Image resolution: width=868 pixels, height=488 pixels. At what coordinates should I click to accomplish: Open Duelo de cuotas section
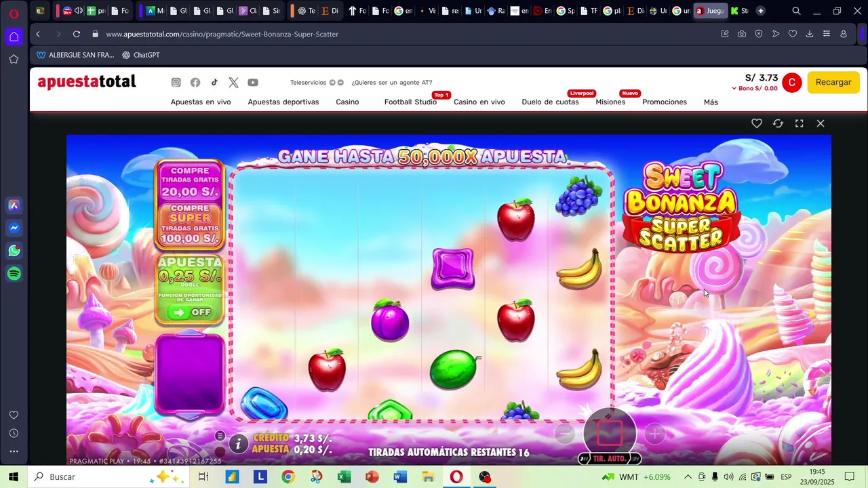click(x=550, y=102)
